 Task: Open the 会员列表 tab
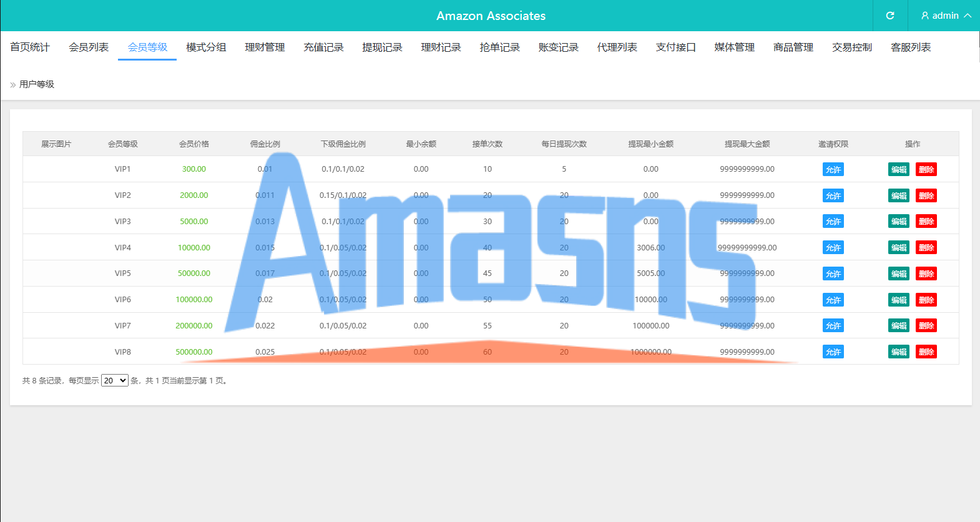(89, 47)
